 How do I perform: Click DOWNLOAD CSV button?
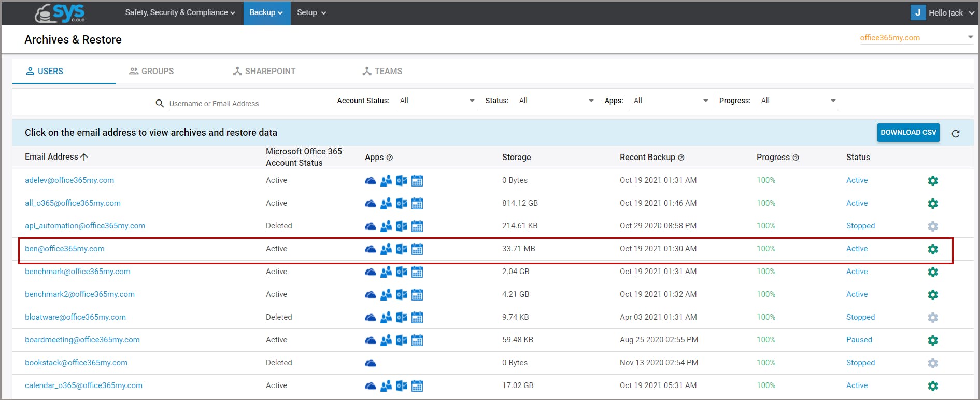[908, 133]
